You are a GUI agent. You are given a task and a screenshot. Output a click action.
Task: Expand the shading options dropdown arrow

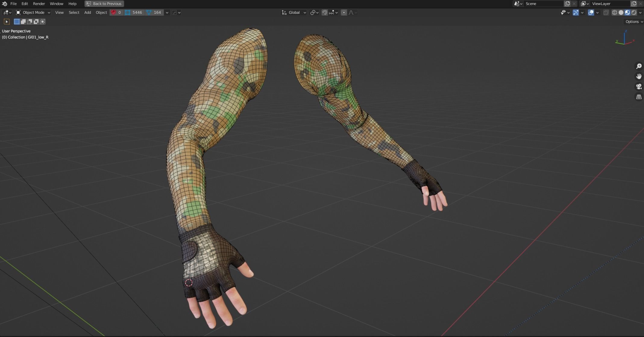click(x=640, y=12)
